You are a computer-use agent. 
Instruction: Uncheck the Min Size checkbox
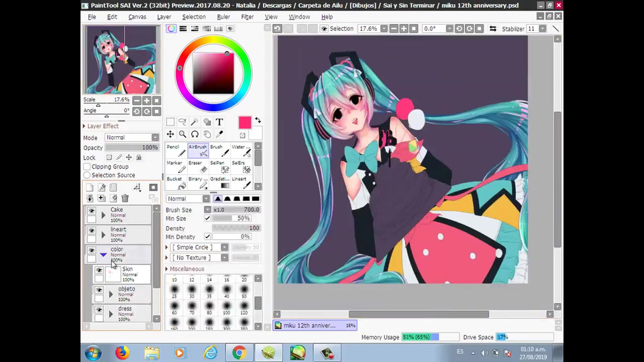[x=207, y=219]
